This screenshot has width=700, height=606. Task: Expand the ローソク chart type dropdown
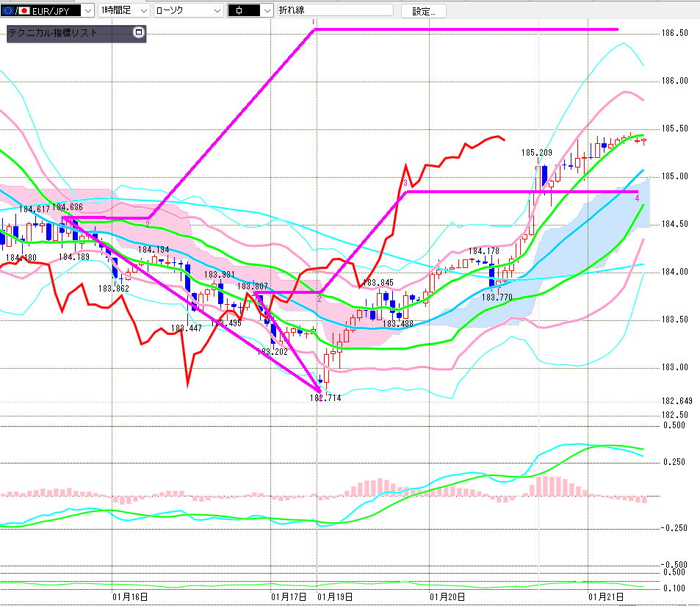(217, 11)
